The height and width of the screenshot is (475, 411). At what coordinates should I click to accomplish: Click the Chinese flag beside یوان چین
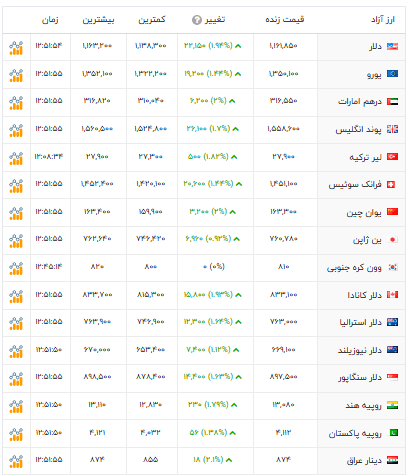(392, 212)
